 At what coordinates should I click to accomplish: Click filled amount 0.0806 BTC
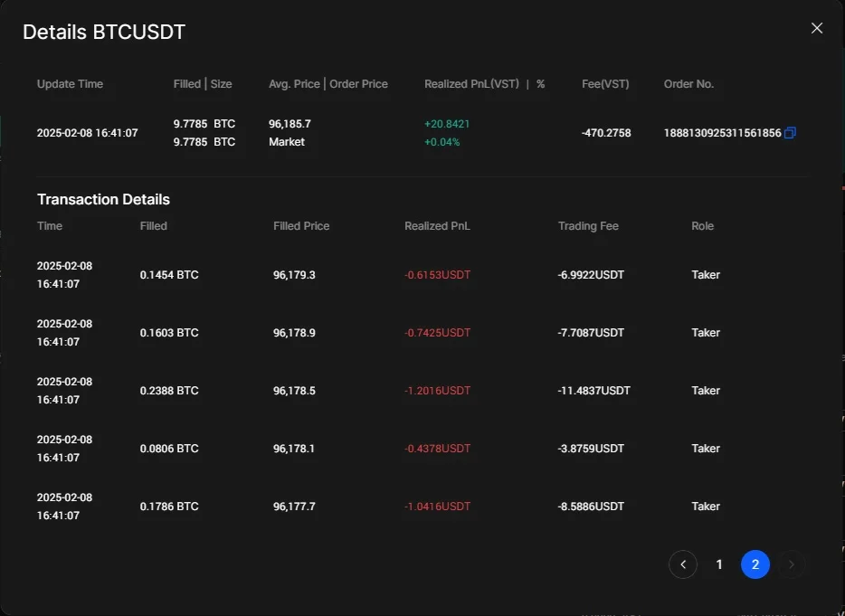click(x=169, y=449)
